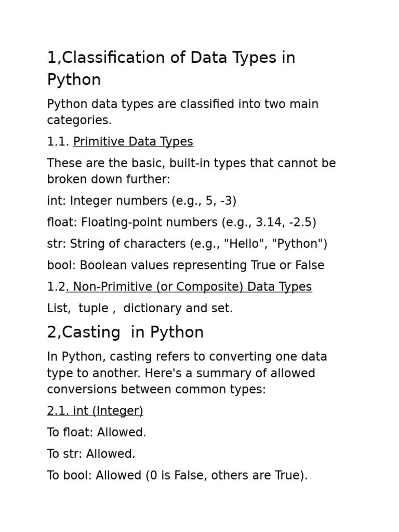The image size is (399, 532).
Task: Click the underlined "2.1. int (Integer)" subheading
Action: click(x=95, y=411)
